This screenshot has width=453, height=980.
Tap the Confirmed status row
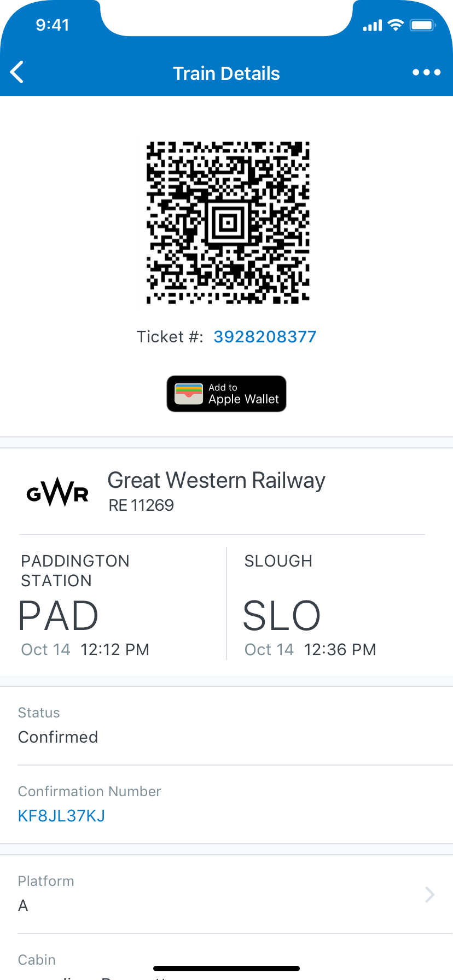click(x=226, y=726)
